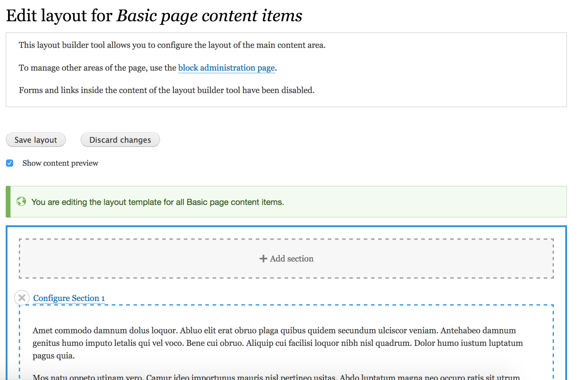The image size is (588, 380).
Task: Click the circular close icon beside Configure Section 1
Action: click(22, 298)
